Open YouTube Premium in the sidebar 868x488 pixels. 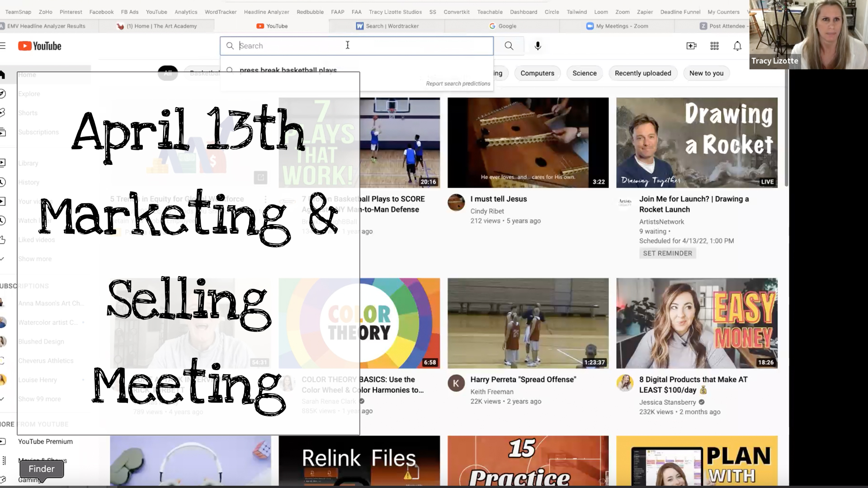point(45,441)
